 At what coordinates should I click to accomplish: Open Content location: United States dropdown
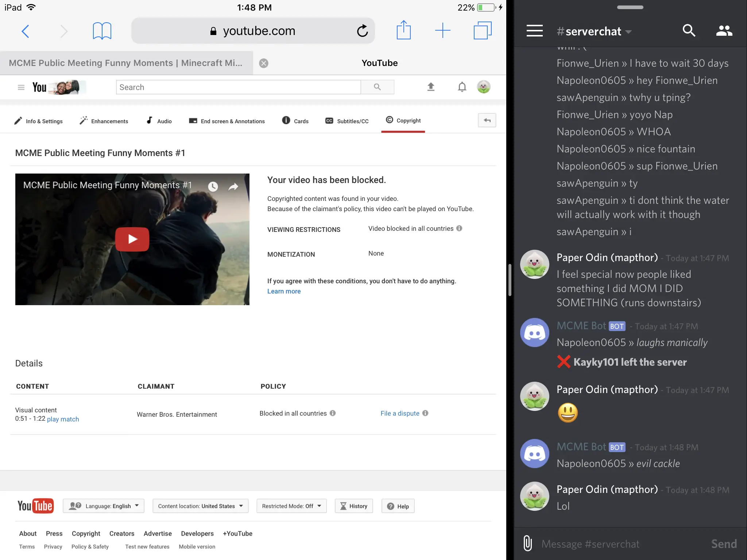tap(201, 506)
